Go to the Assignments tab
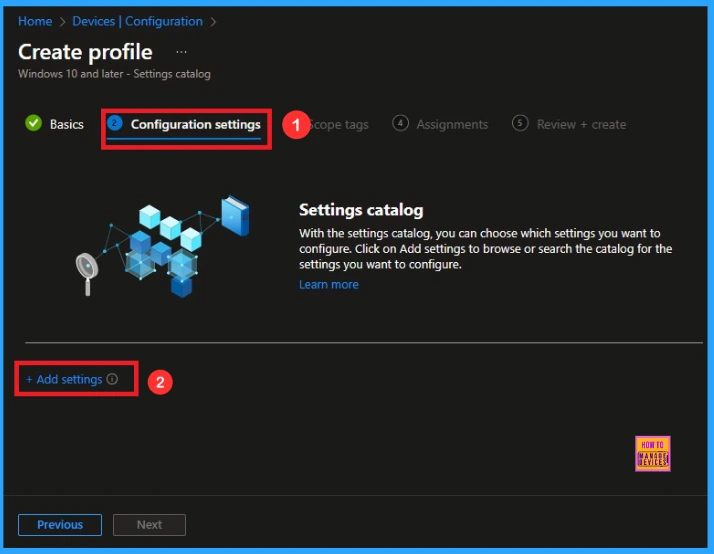This screenshot has height=554, width=714. (452, 125)
